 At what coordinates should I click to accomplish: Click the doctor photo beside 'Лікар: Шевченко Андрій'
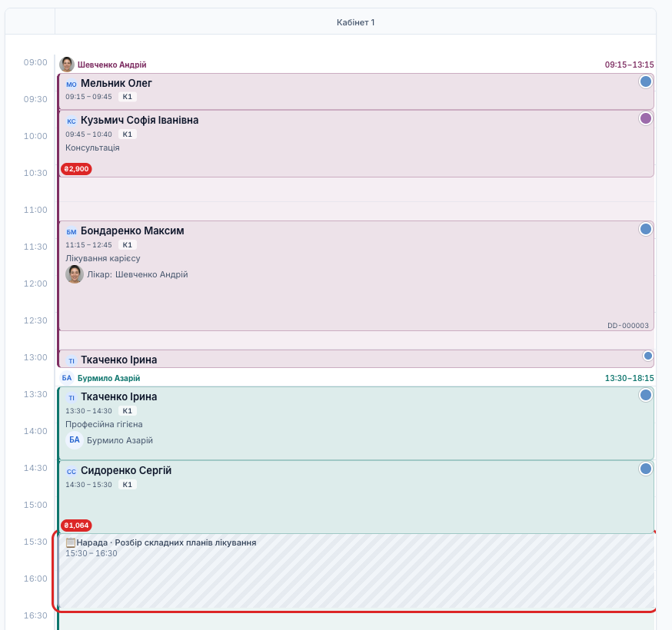[x=74, y=274]
